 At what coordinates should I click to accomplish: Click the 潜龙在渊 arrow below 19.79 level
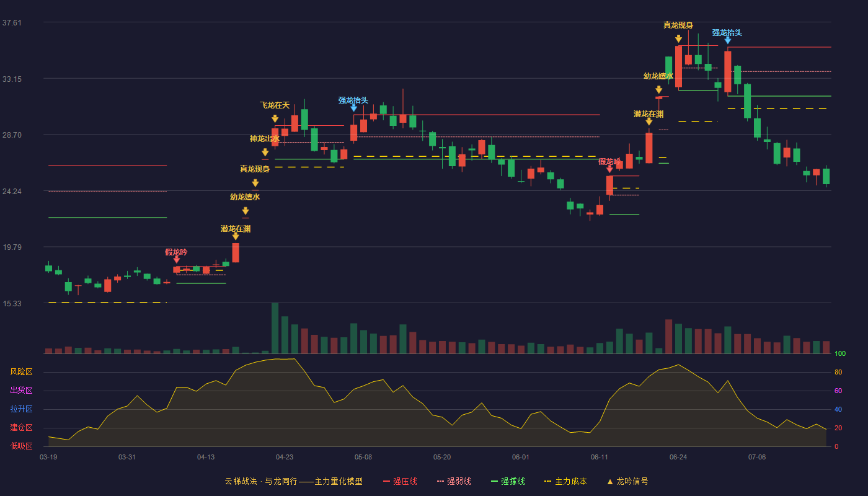[x=236, y=236]
